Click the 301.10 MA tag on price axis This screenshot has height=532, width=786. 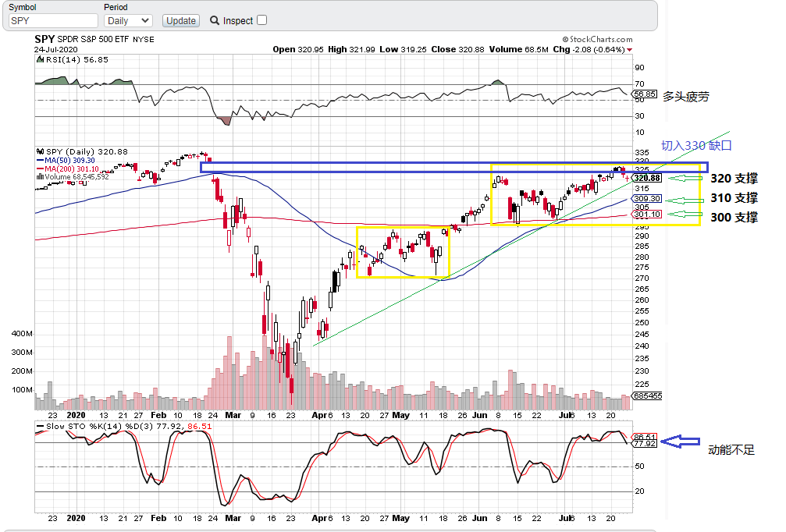coord(647,215)
